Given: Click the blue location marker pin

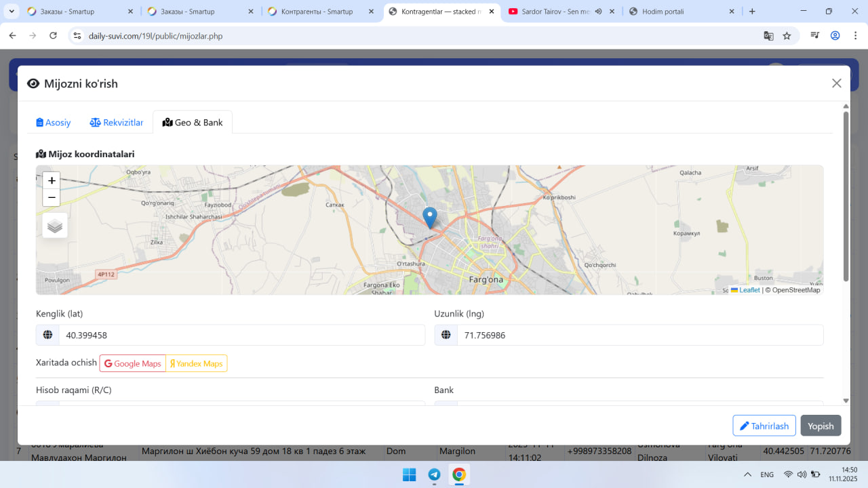Looking at the screenshot, I should point(429,218).
